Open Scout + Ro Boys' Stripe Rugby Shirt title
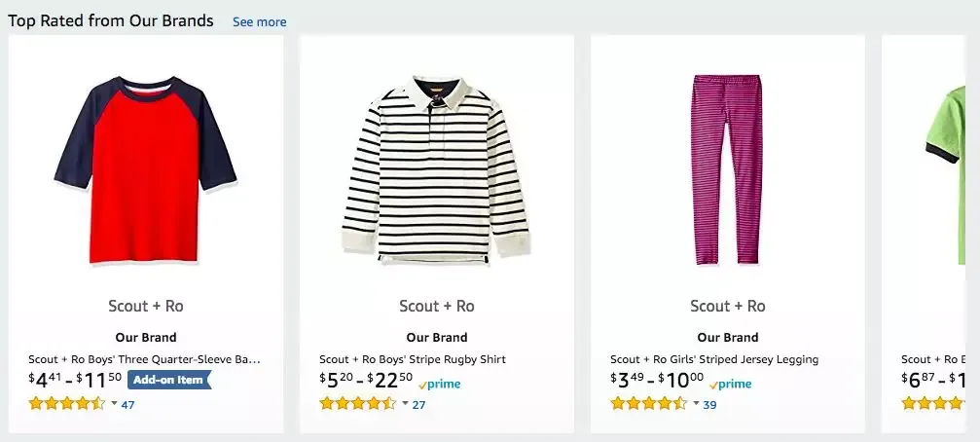 [413, 359]
